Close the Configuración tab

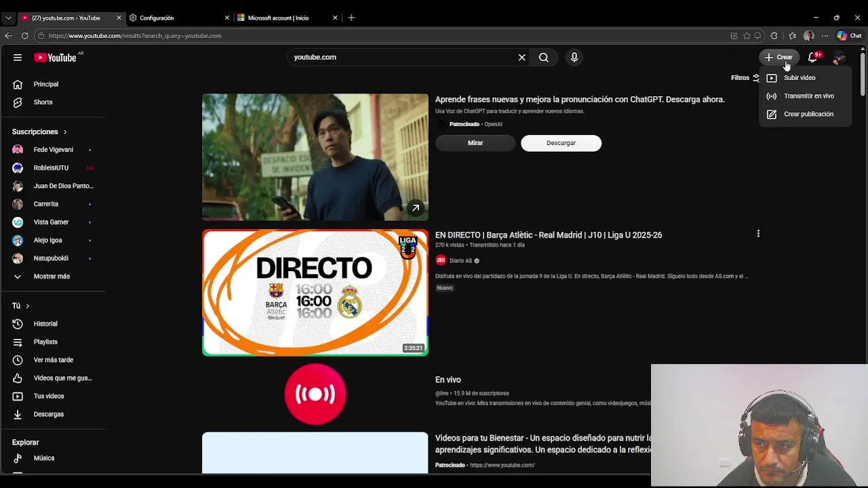[227, 18]
